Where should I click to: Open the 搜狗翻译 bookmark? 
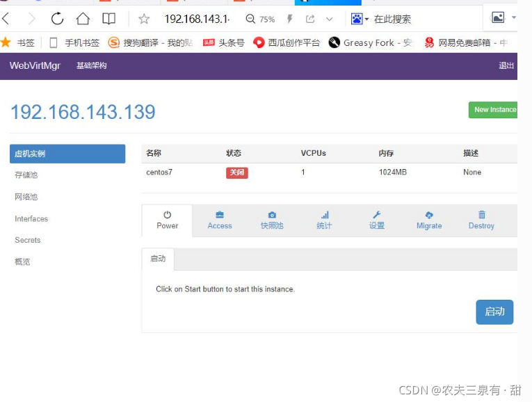coord(150,42)
